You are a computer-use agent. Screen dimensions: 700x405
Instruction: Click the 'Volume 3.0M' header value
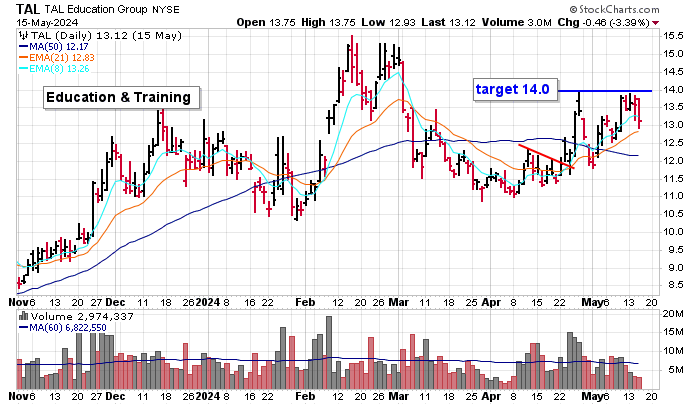pos(517,22)
